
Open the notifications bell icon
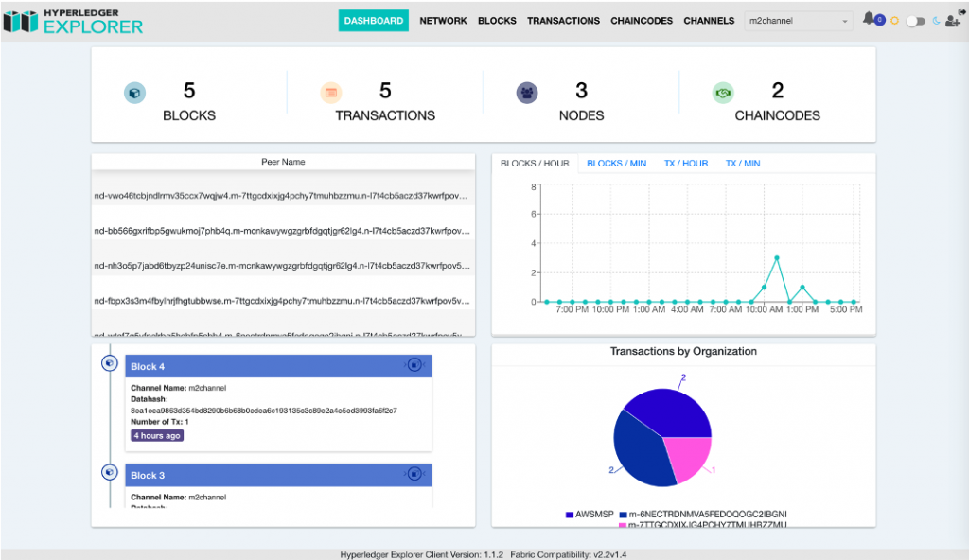point(869,19)
